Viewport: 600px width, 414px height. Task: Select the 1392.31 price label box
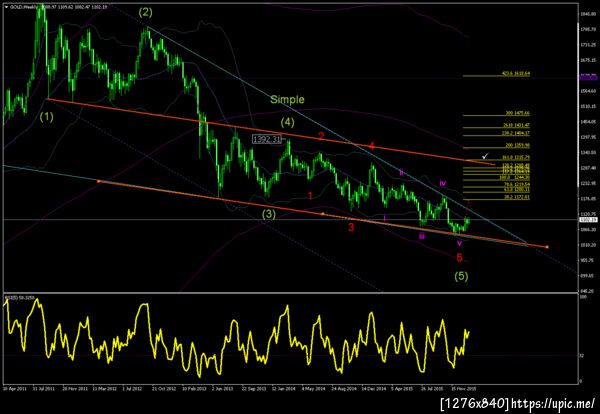(x=267, y=139)
